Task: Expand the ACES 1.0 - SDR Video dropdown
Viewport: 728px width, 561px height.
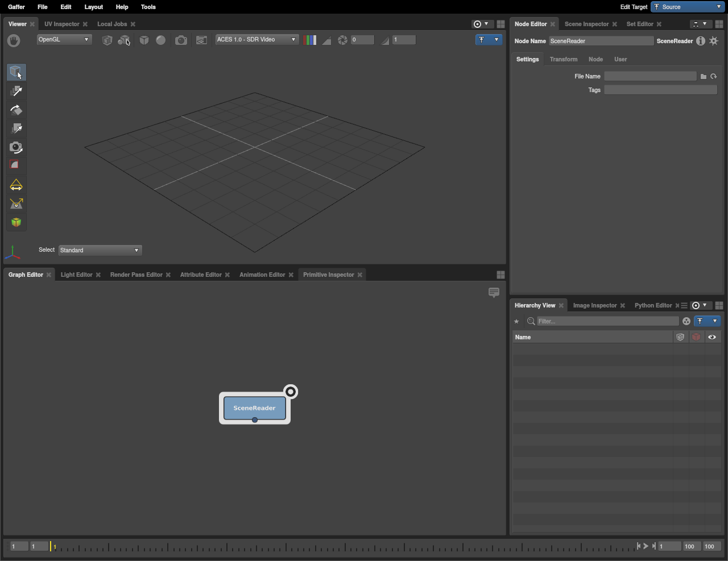Action: pyautogui.click(x=257, y=40)
